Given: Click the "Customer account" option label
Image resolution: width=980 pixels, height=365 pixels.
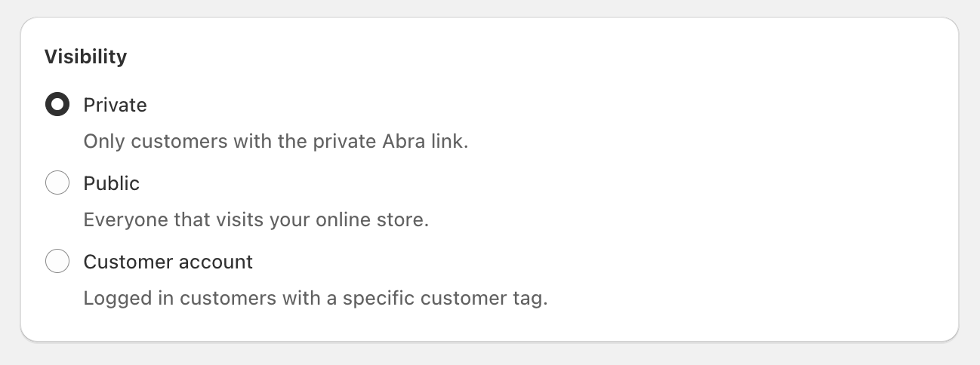Looking at the screenshot, I should point(168,262).
